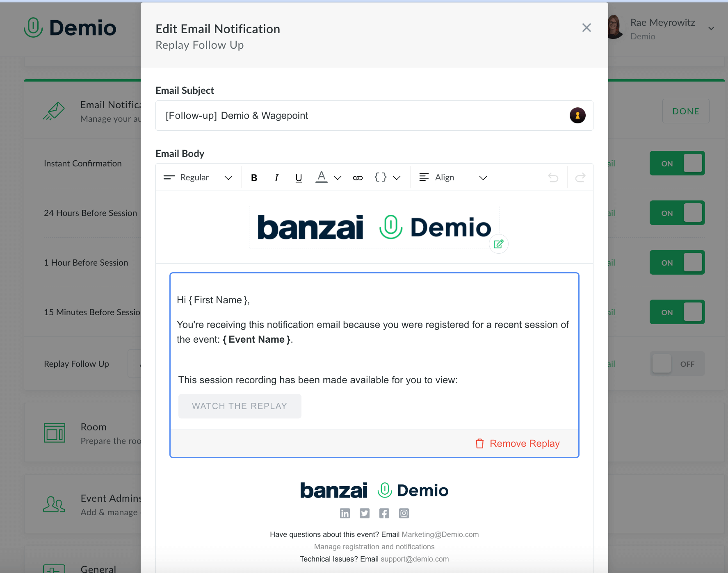Click the DONE button
This screenshot has width=728, height=573.
pos(685,111)
